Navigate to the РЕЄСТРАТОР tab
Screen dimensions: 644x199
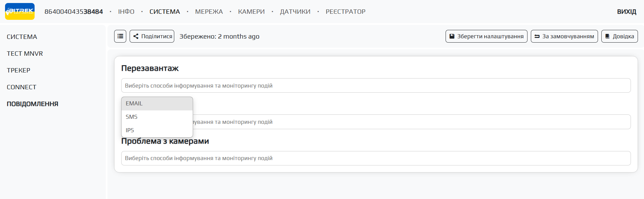[x=346, y=12]
